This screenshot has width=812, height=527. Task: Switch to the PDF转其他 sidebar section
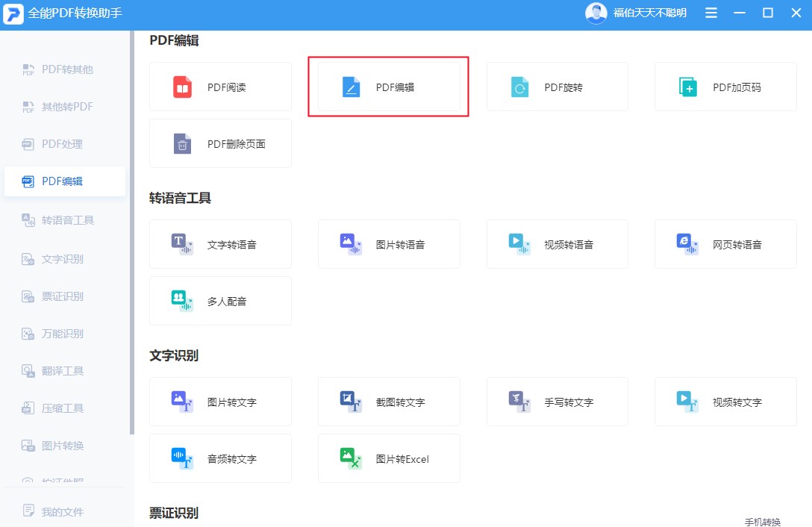coord(66,69)
